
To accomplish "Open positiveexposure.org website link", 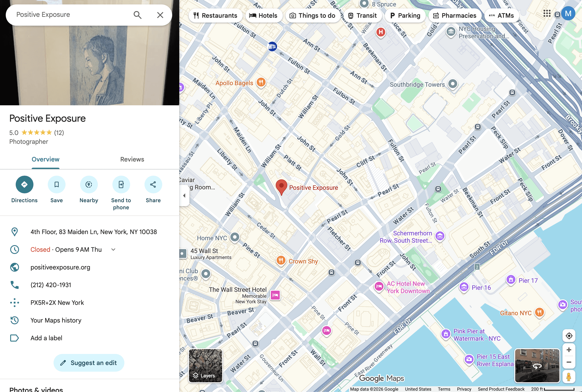I will coord(60,267).
